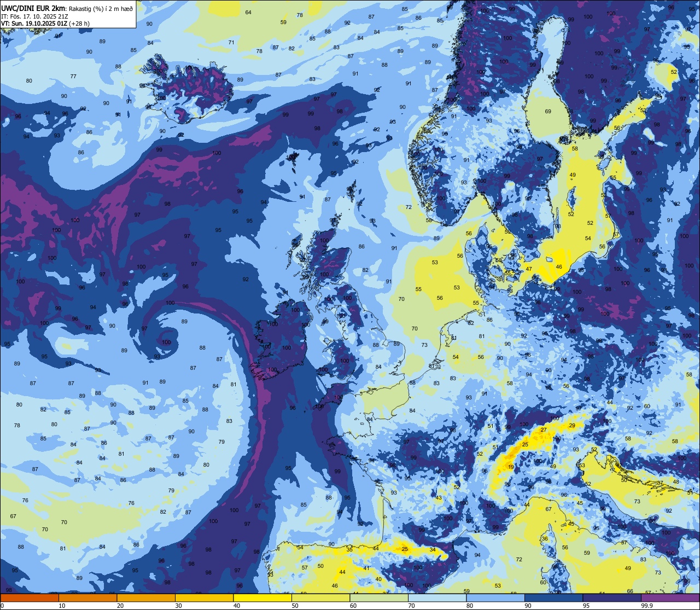Viewport: 700px width, 610px height.
Task: Click the "VT: Sun. 19.10.2025 01Z" valid time
Action: pos(34,24)
